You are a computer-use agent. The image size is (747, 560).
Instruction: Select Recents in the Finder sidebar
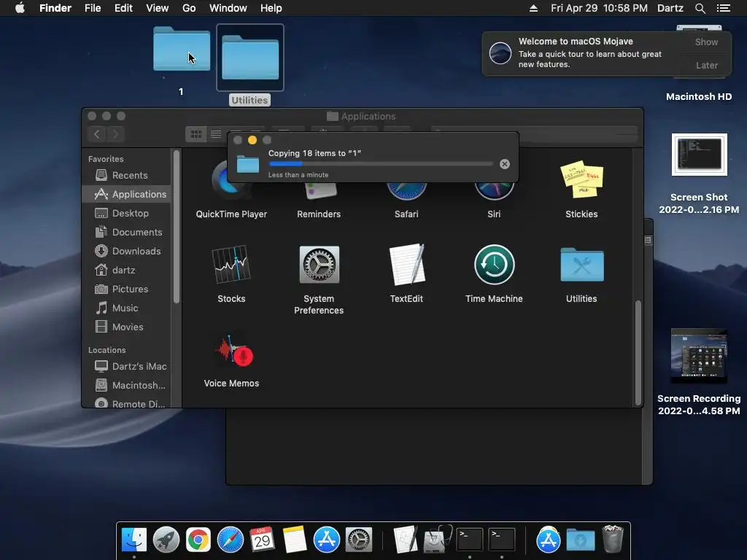[127, 175]
